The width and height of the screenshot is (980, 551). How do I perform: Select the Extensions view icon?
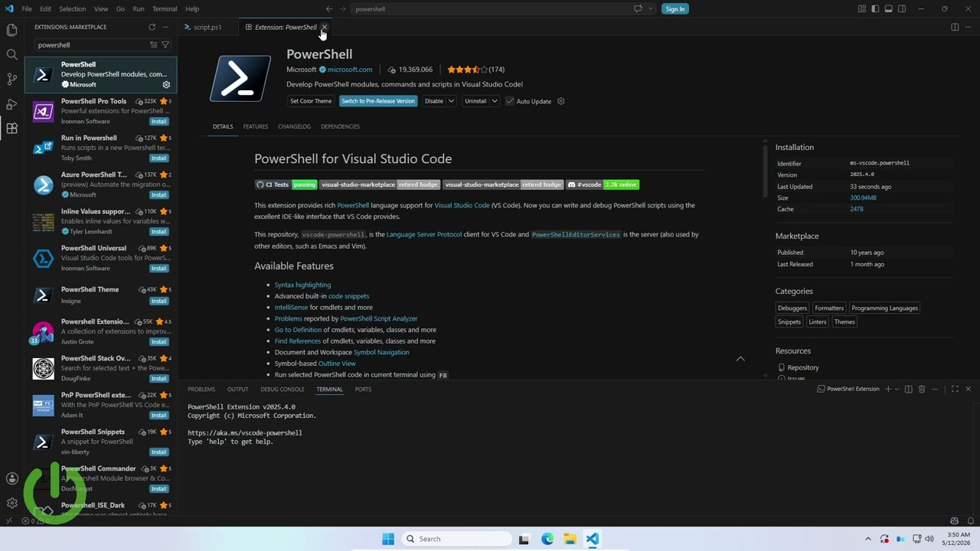[x=11, y=128]
